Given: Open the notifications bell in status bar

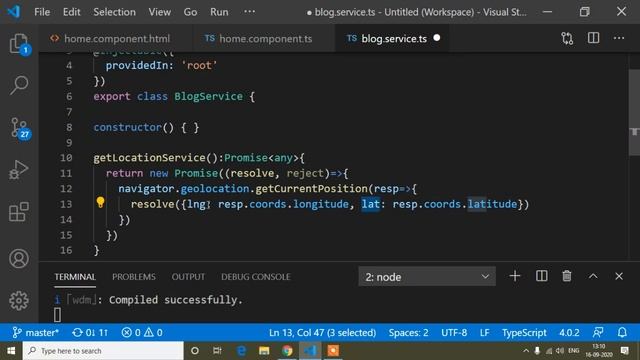Looking at the screenshot, I should pyautogui.click(x=622, y=332).
